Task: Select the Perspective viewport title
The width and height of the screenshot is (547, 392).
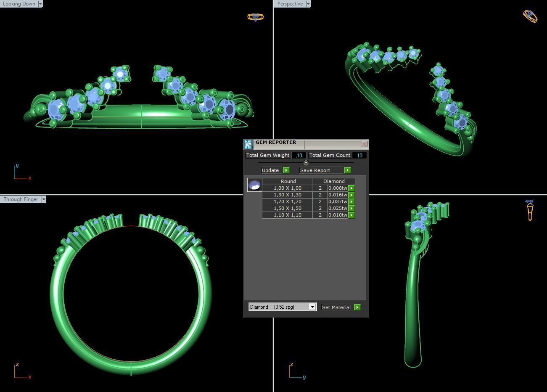Action: click(290, 4)
